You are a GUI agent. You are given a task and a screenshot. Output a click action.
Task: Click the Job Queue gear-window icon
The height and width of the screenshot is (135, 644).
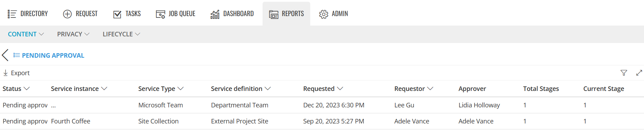pyautogui.click(x=161, y=14)
